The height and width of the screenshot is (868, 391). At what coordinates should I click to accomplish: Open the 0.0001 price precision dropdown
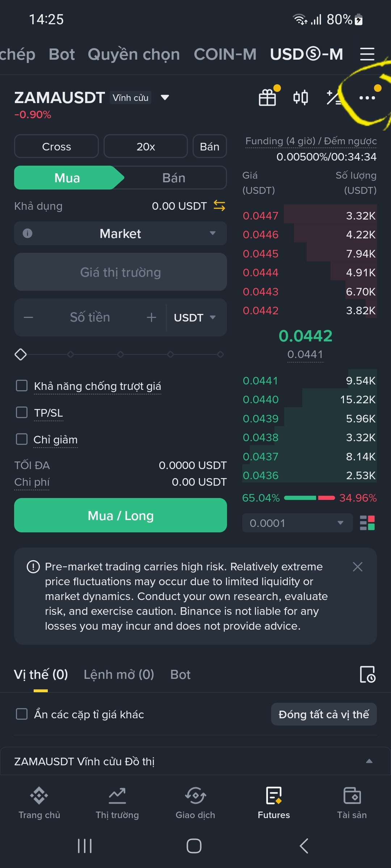point(297,523)
